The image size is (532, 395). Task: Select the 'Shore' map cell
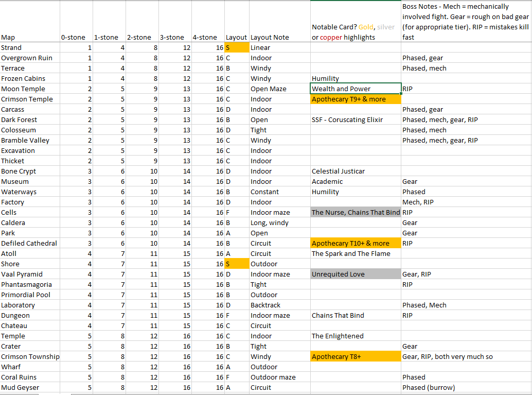click(30, 264)
